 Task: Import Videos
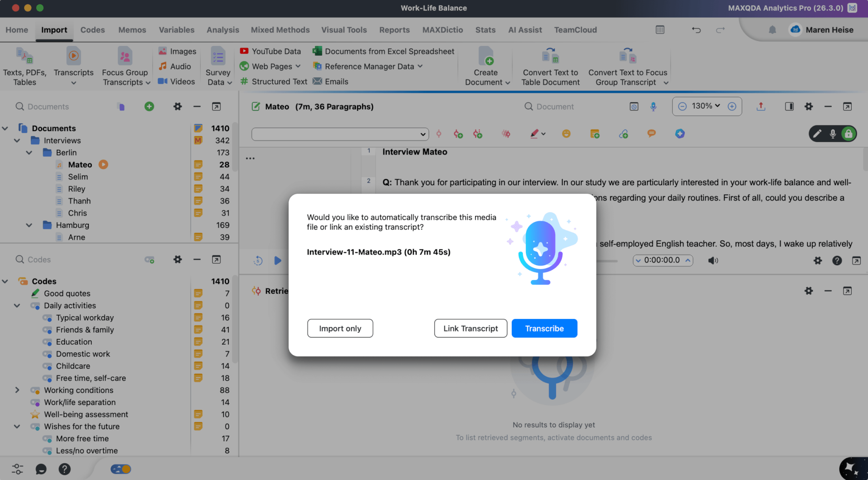[x=176, y=81]
